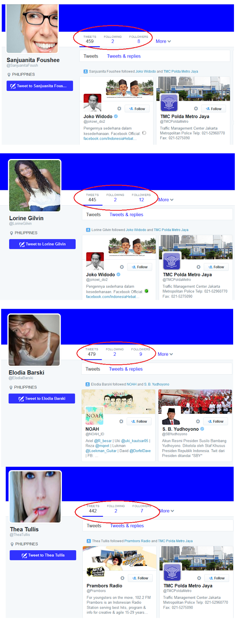Click follow-activity icon beside 'Elodia Barski followed'
The height and width of the screenshot is (644, 242).
87,384
